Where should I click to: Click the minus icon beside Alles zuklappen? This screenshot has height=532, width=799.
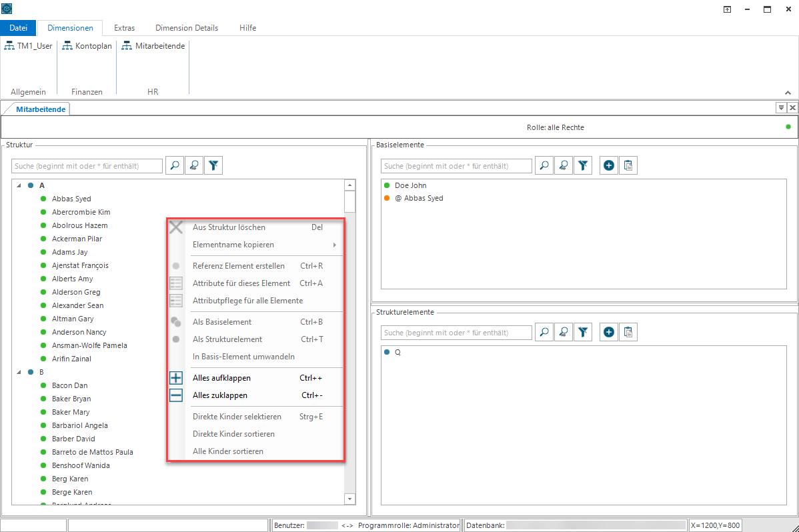[176, 395]
